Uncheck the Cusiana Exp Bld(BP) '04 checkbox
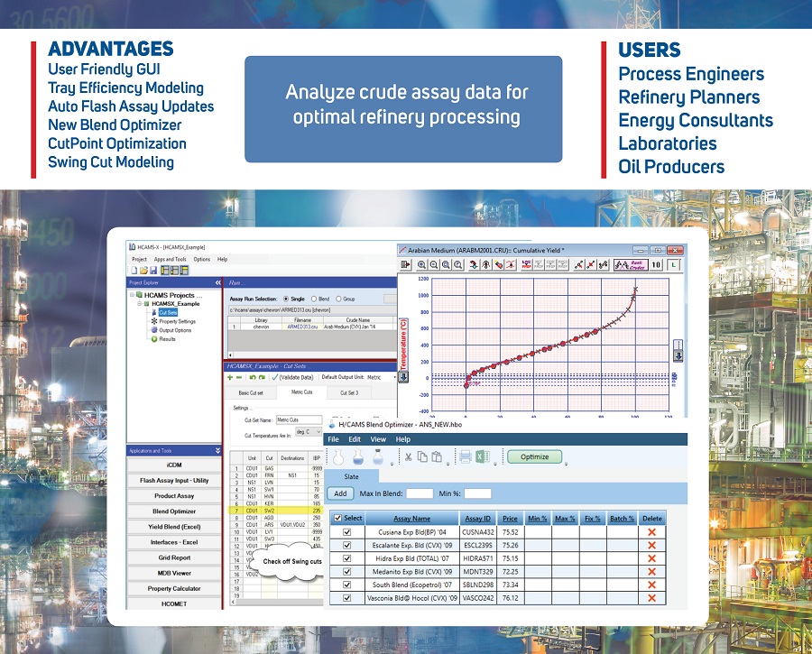812x654 pixels. point(347,532)
